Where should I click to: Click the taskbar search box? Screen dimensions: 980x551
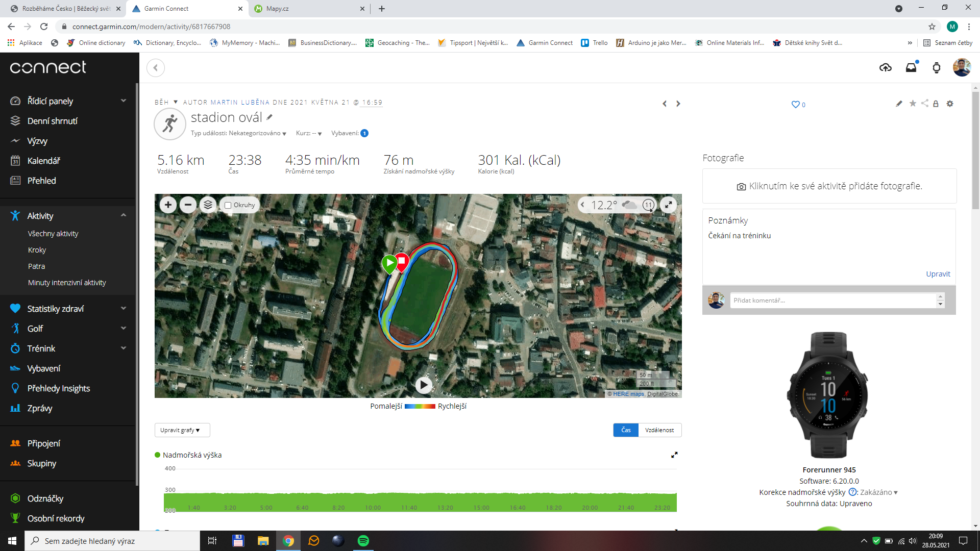tap(112, 541)
